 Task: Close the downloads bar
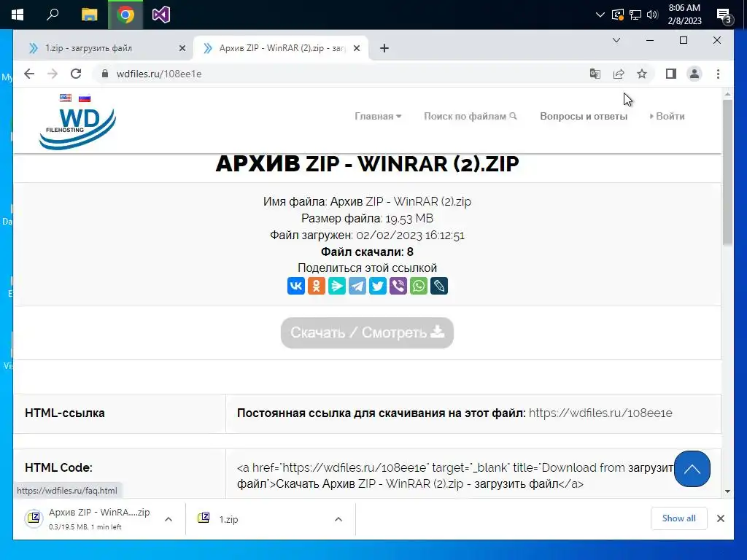coord(720,518)
